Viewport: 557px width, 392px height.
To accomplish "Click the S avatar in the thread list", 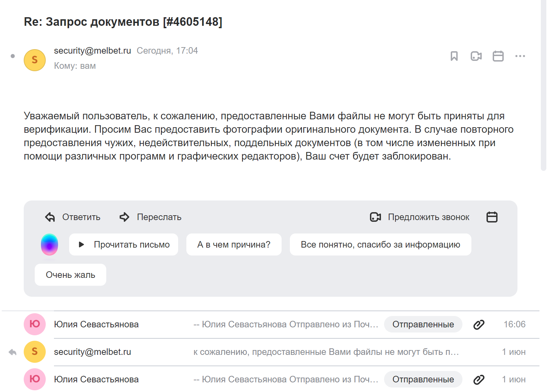I will pos(35,352).
